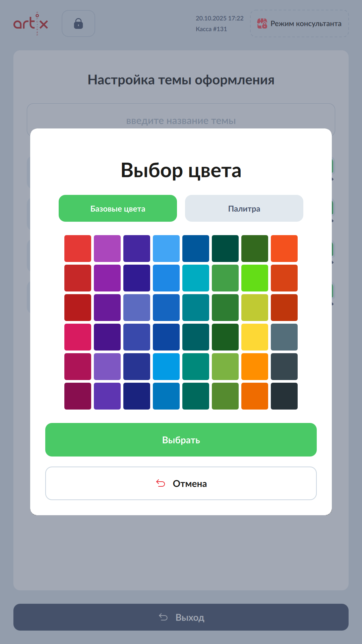Choose the bright orange swatch in the top row
Viewport: 362px width, 644px height.
tap(284, 249)
